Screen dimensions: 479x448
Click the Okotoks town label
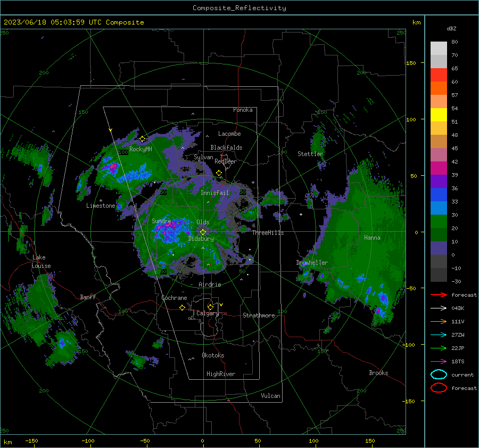[x=213, y=355]
